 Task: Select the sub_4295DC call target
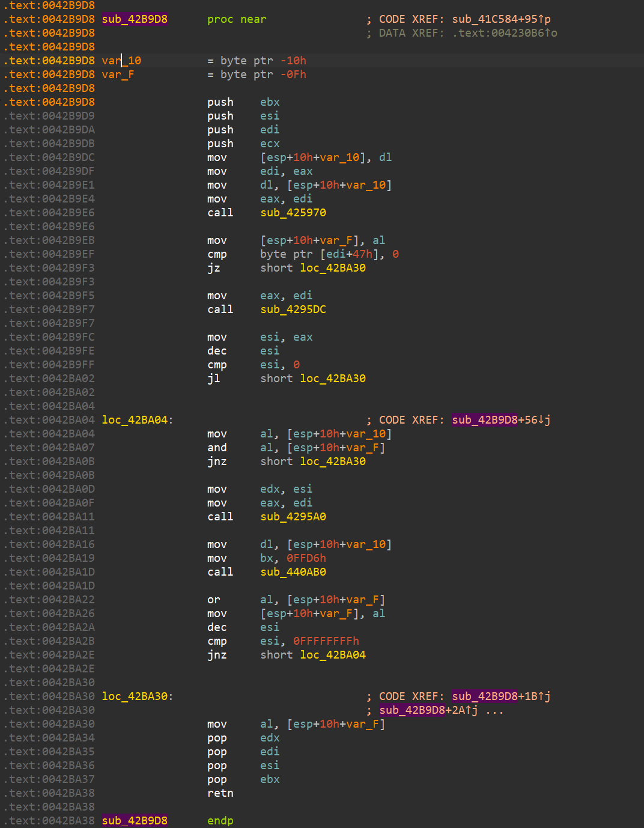tap(293, 309)
